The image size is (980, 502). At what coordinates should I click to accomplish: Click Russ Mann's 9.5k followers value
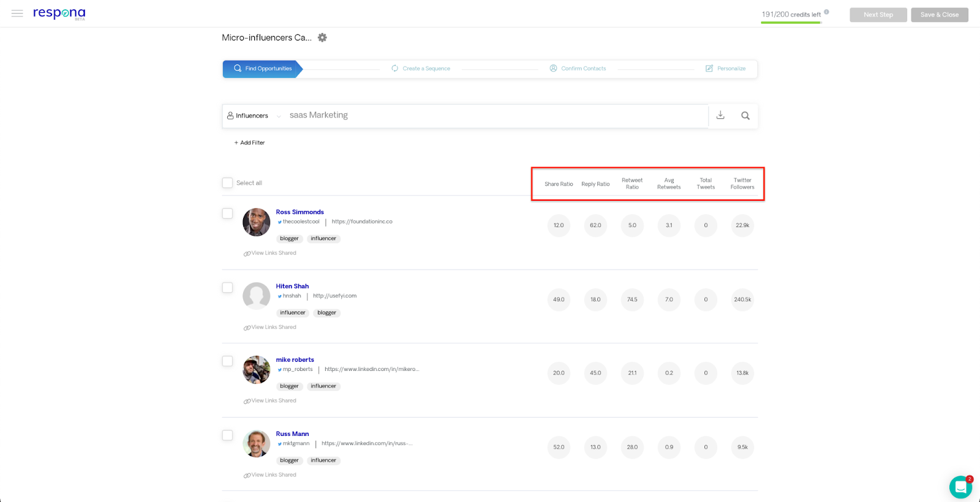click(x=742, y=447)
